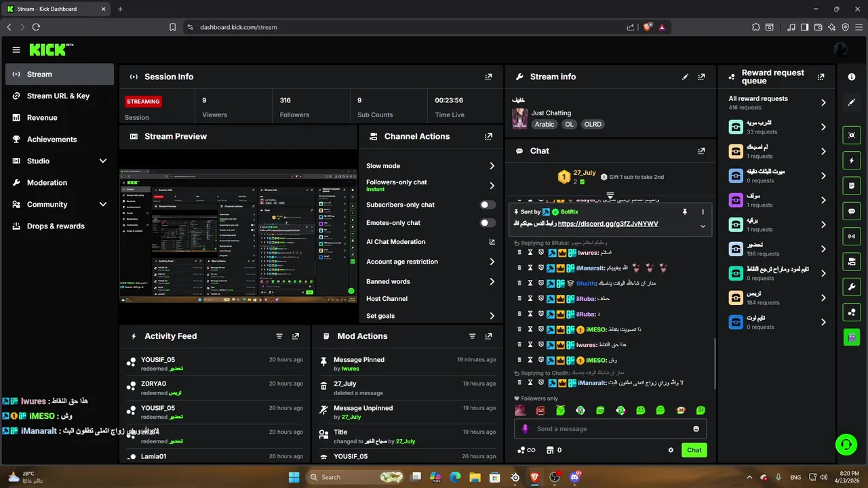Open the profile avatar at top right
The height and width of the screenshot is (488, 868).
pyautogui.click(x=841, y=49)
